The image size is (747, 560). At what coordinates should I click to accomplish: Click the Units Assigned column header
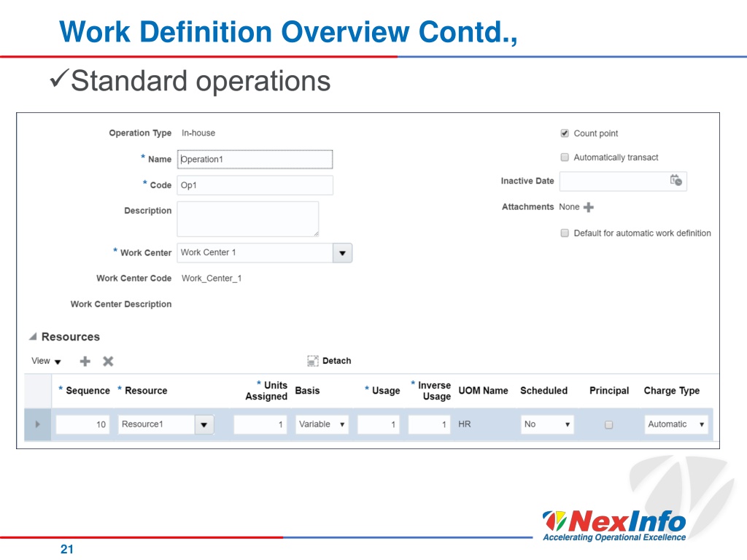point(266,391)
